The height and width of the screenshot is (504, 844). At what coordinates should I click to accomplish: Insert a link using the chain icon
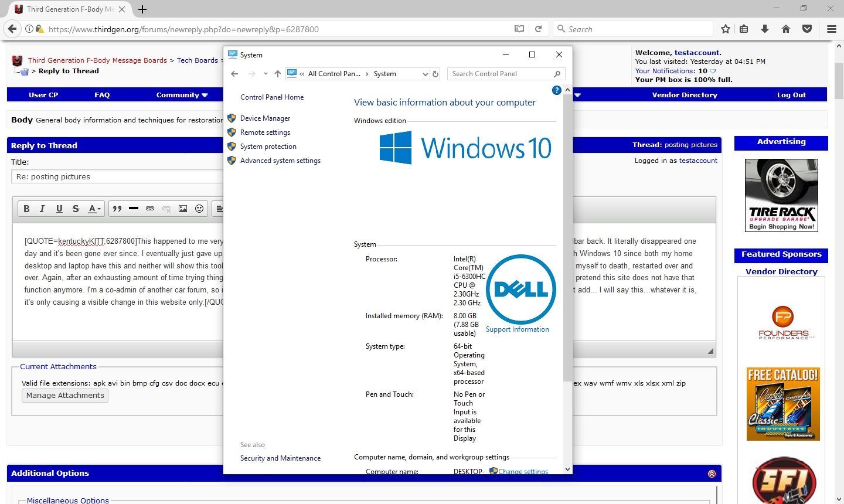coord(150,209)
